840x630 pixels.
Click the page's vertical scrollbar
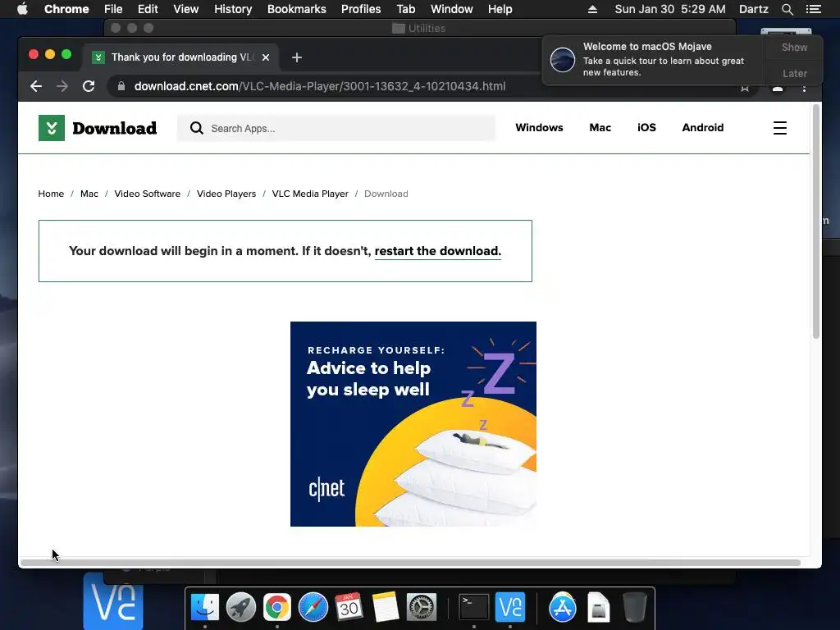click(x=816, y=221)
